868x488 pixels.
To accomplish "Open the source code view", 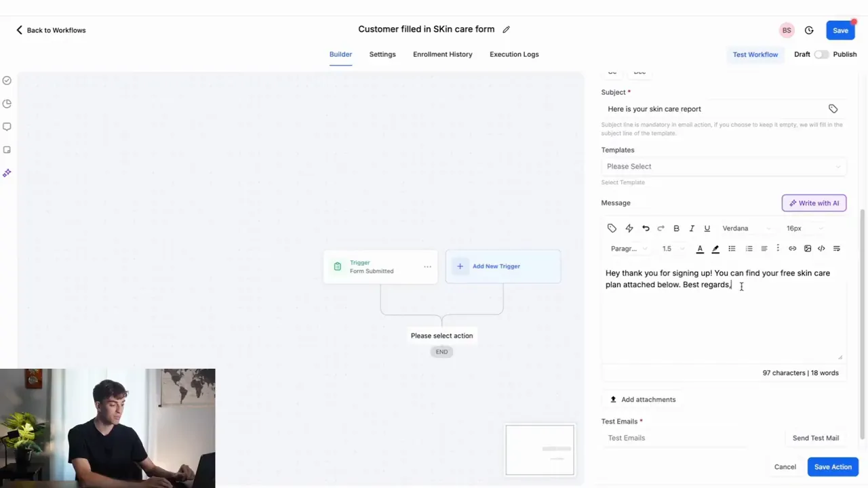I will click(x=821, y=249).
